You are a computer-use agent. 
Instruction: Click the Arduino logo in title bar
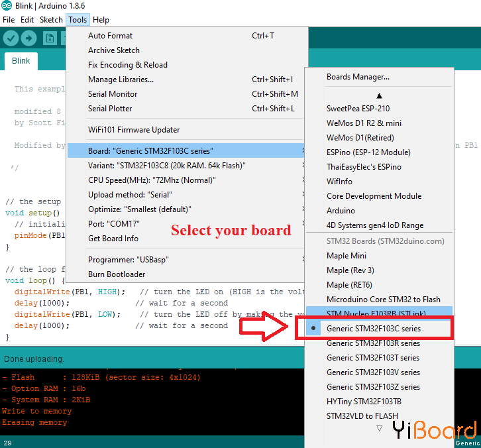[x=6, y=6]
